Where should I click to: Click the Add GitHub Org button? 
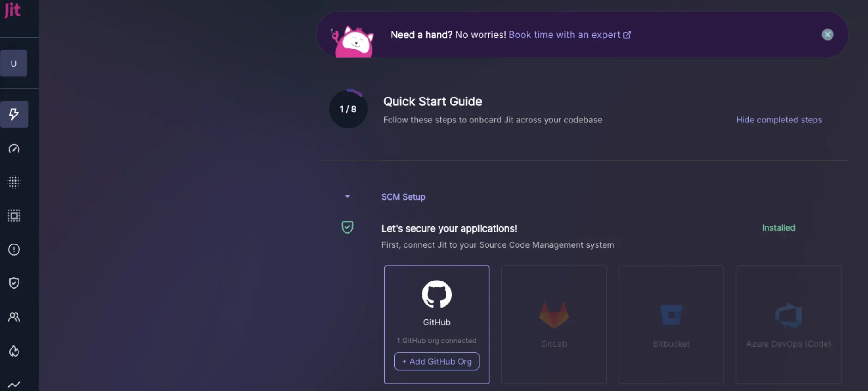point(437,361)
